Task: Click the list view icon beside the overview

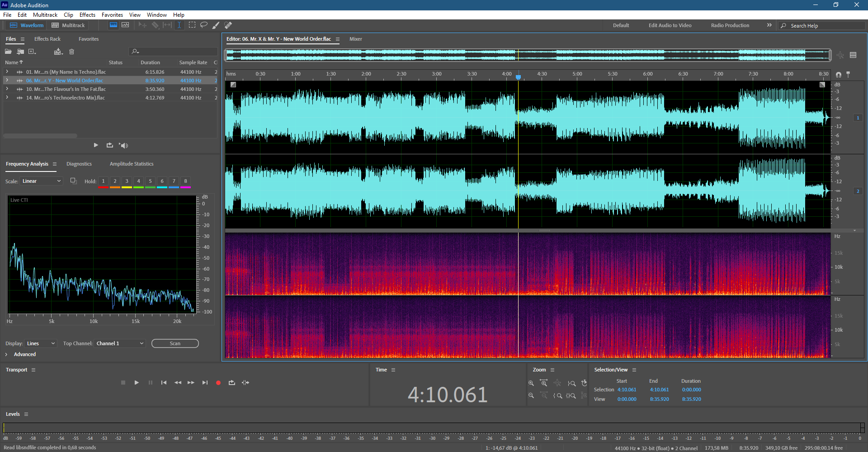Action: tap(853, 55)
